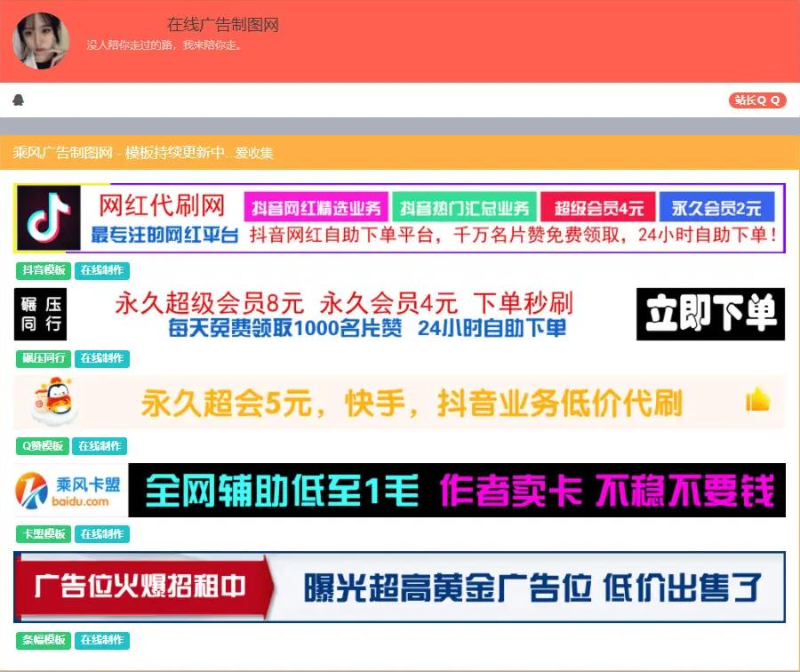Click the 网红代刷网 red title text

[x=162, y=205]
